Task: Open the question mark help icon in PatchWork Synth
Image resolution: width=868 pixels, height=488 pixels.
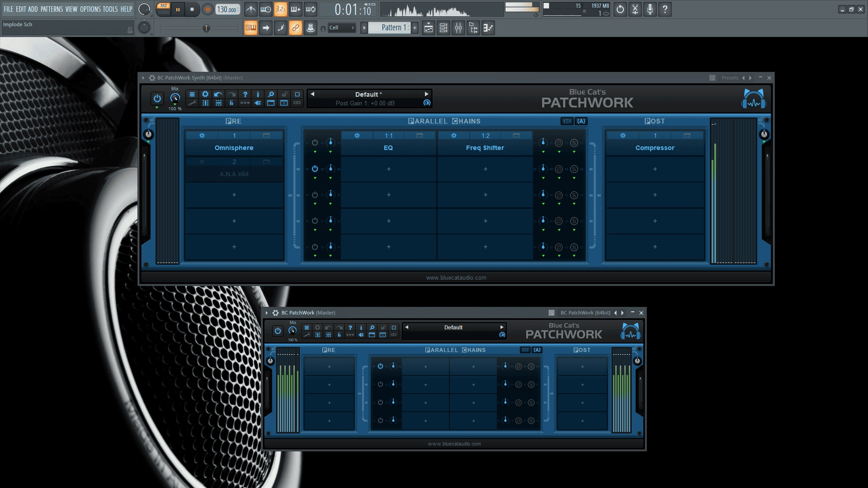Action: pyautogui.click(x=245, y=94)
